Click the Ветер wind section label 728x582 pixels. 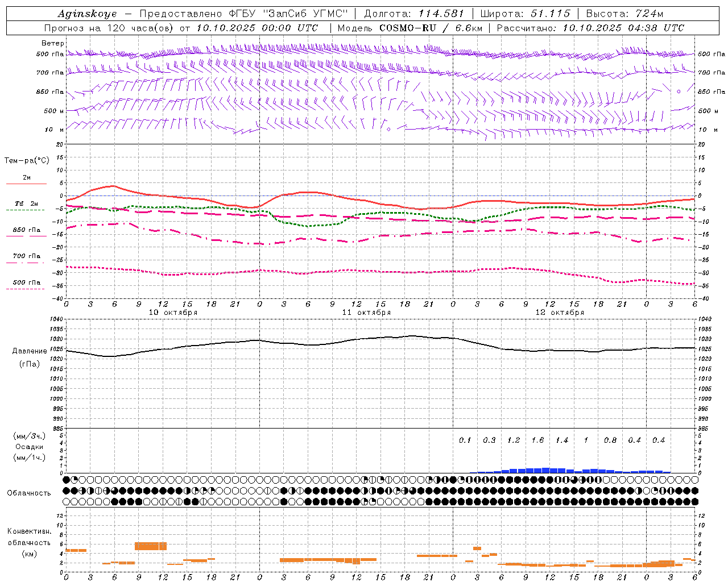tap(53, 43)
